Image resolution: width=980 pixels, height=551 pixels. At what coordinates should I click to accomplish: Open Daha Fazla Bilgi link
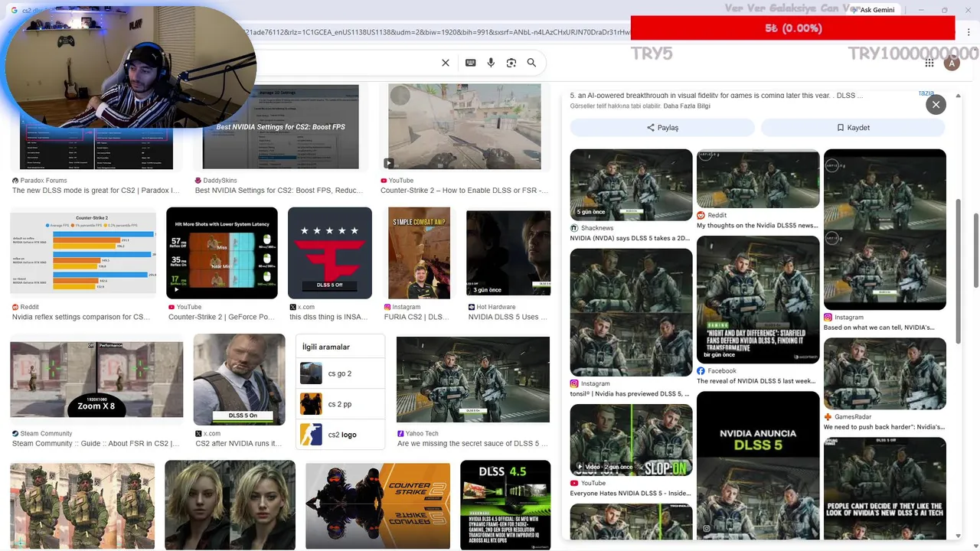[x=687, y=106]
